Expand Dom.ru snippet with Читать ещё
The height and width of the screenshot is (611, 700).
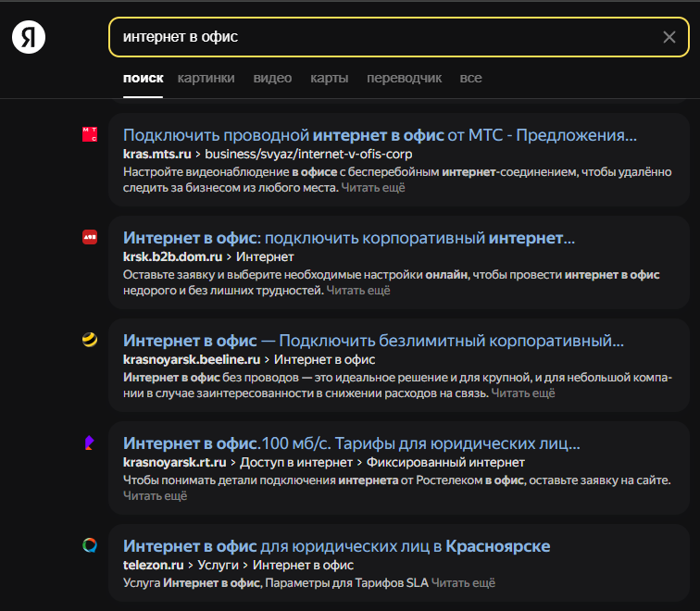(x=358, y=291)
